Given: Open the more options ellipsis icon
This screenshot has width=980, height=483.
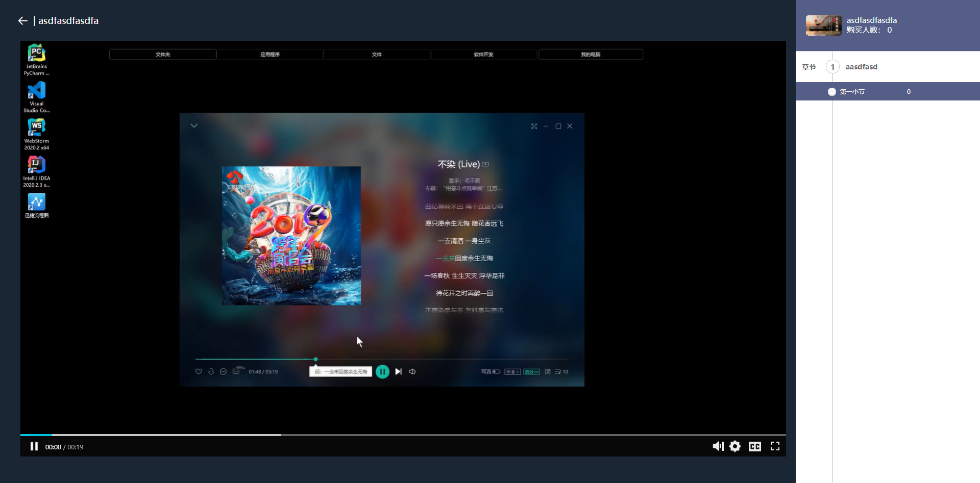Looking at the screenshot, I should [223, 371].
